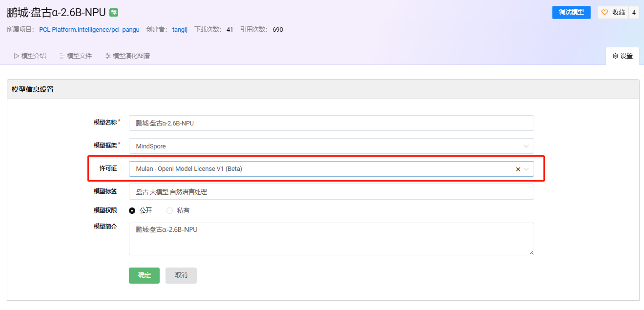Image resolution: width=644 pixels, height=310 pixels.
Task: Click the heart icon on 收藏 button
Action: click(604, 13)
